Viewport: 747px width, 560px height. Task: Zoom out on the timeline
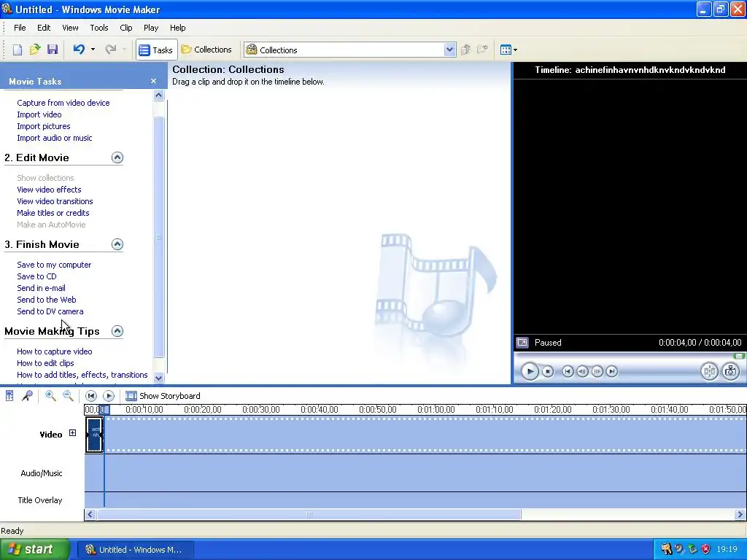[68, 396]
